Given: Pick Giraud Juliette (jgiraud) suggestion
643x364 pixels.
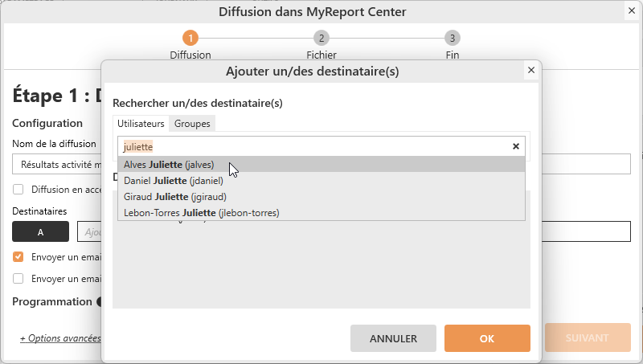Looking at the screenshot, I should 174,197.
